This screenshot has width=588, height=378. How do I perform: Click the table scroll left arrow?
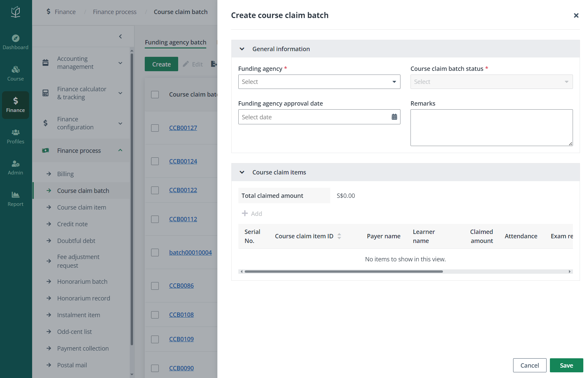point(241,271)
